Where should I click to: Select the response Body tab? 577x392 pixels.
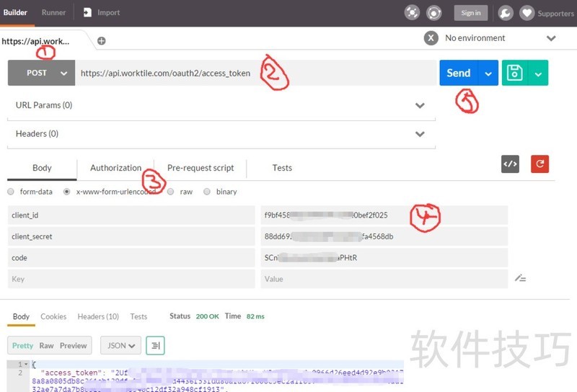21,316
